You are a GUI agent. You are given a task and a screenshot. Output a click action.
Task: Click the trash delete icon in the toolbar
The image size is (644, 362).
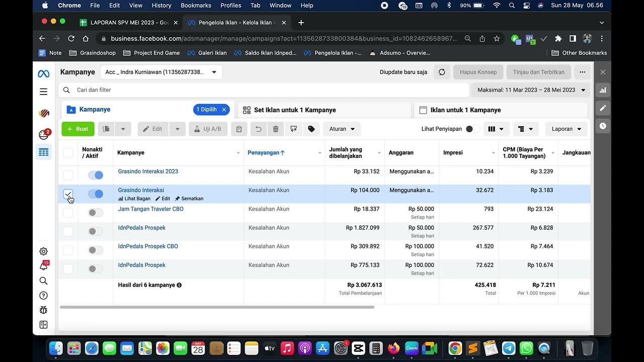(x=276, y=129)
